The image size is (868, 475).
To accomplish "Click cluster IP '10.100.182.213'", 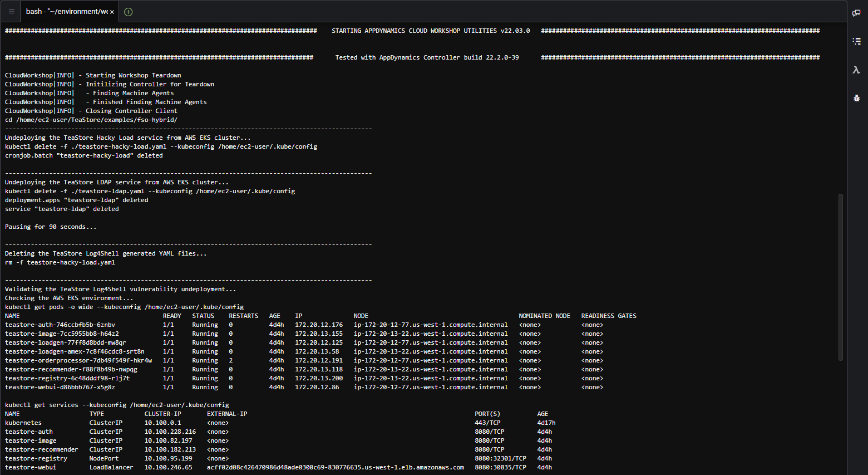I will click(x=170, y=449).
